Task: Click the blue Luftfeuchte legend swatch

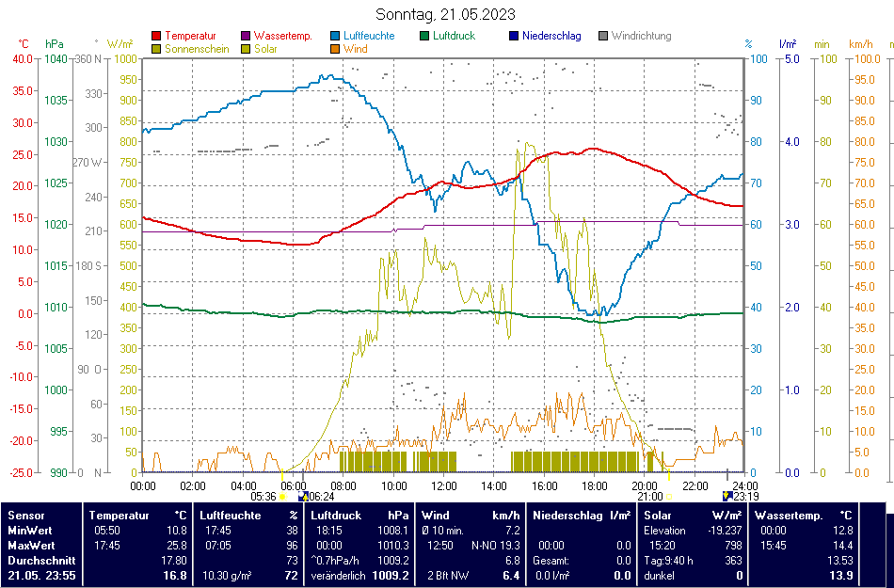Action: click(335, 36)
